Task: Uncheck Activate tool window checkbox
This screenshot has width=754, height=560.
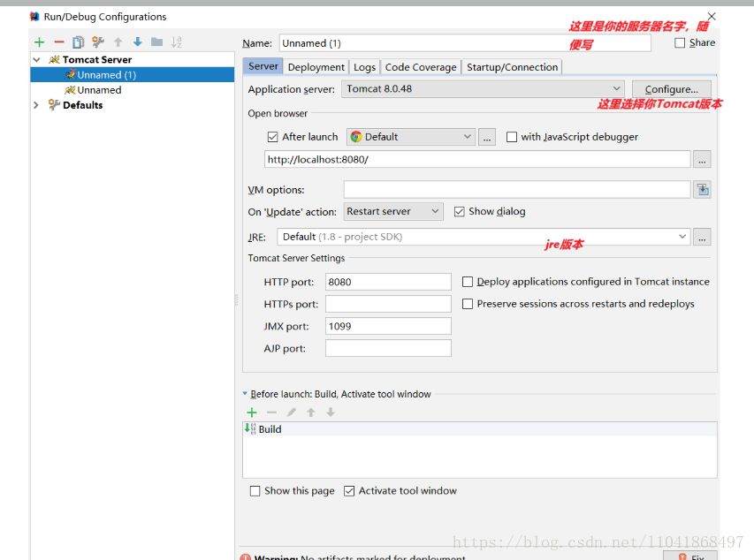Action: (349, 491)
